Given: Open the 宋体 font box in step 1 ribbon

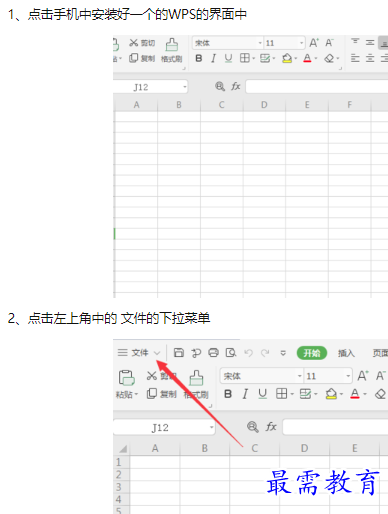Looking at the screenshot, I should pos(228,43).
